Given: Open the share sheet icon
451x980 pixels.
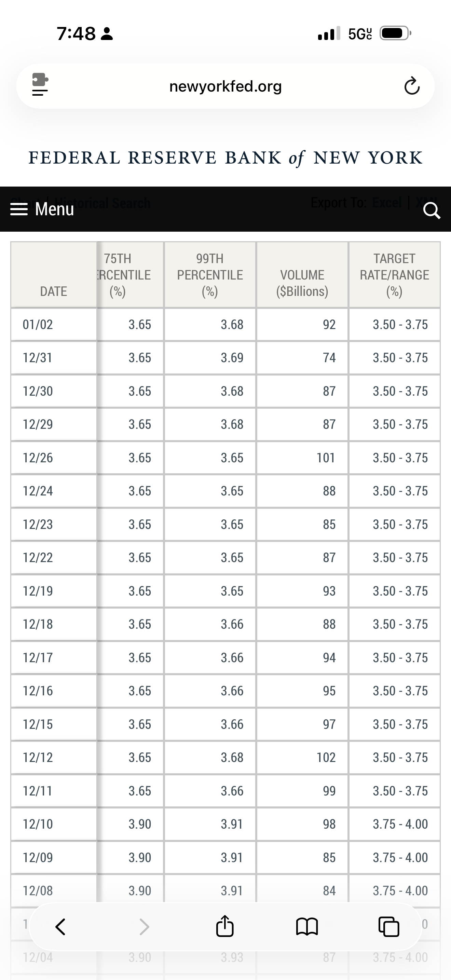Looking at the screenshot, I should 225,926.
